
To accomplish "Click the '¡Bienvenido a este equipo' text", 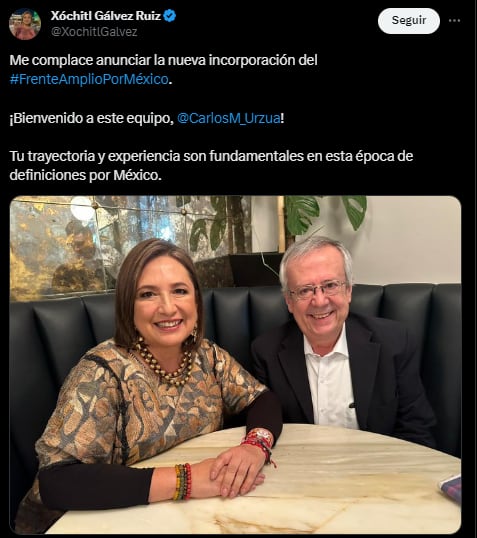I will coord(92,118).
